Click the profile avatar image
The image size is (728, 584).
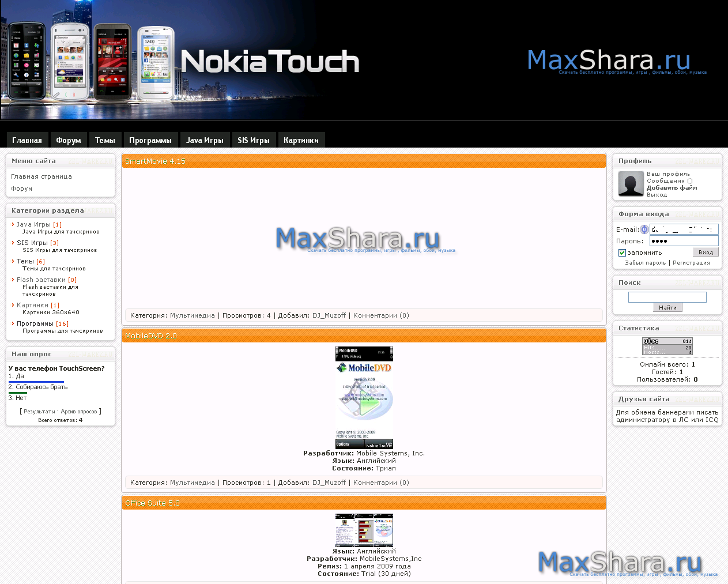631,184
